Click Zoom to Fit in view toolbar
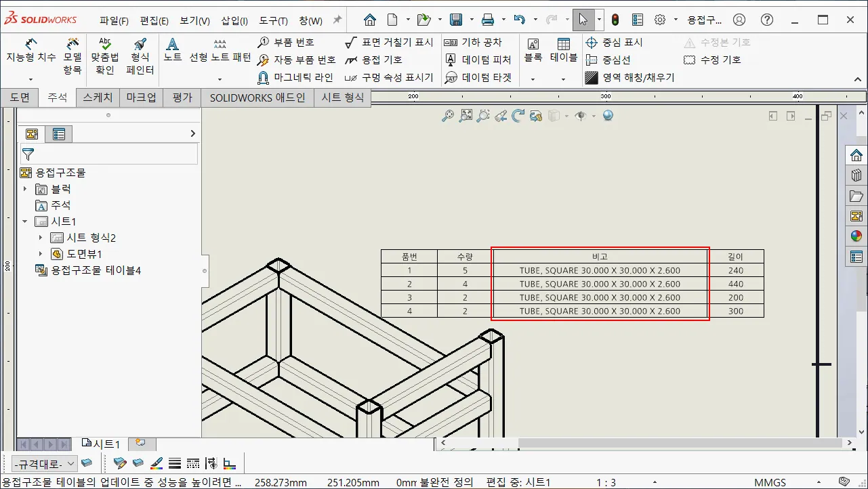 click(466, 116)
